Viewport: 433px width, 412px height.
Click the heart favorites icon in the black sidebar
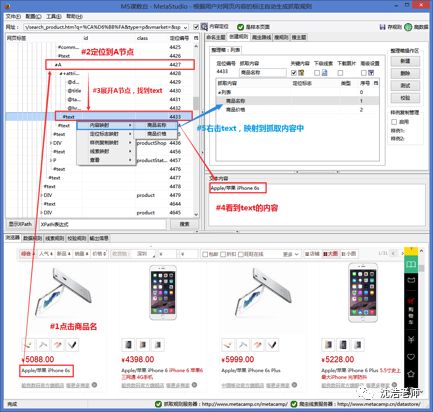point(411,357)
